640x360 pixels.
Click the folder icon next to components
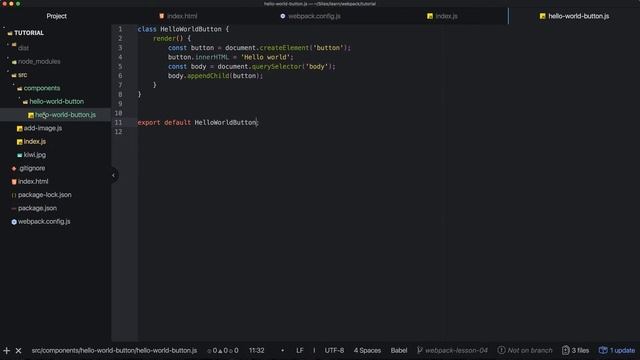[x=20, y=89]
